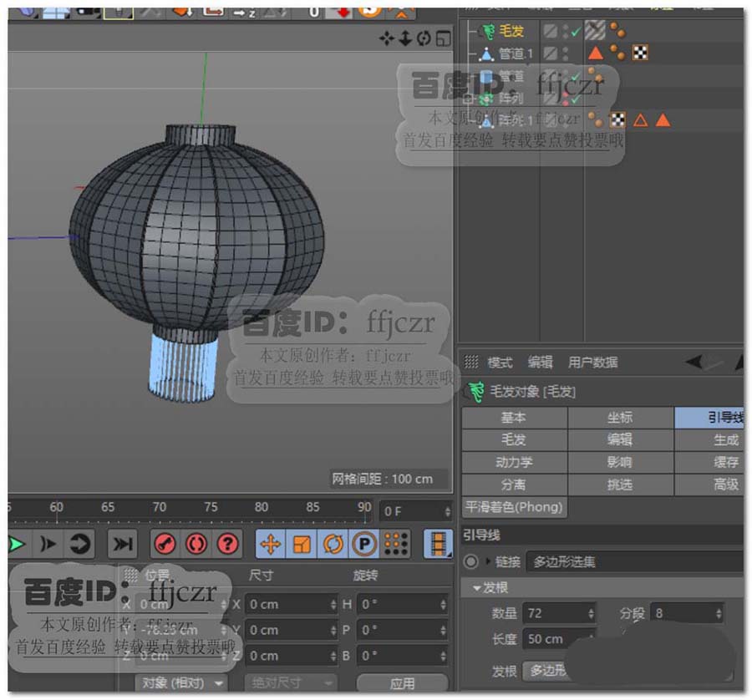
Task: Click the 长度 50 cm input field
Action: 559,639
